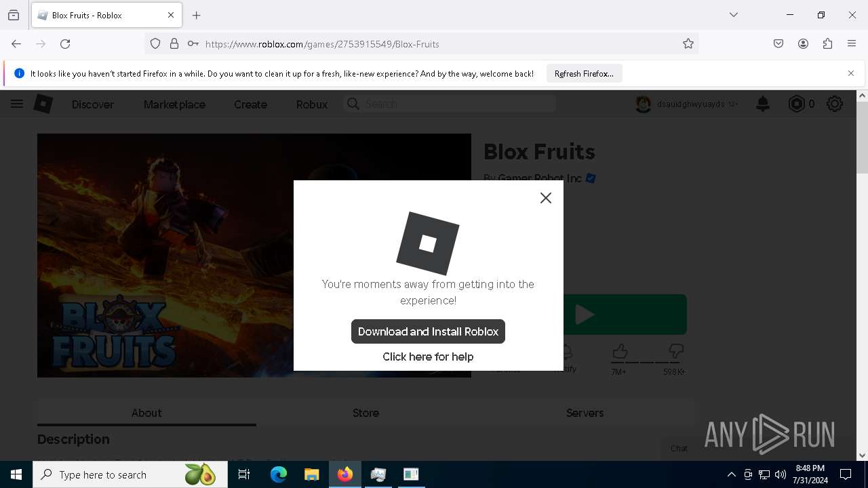This screenshot has height=488, width=868.
Task: Open the Click here for help link
Action: [428, 357]
